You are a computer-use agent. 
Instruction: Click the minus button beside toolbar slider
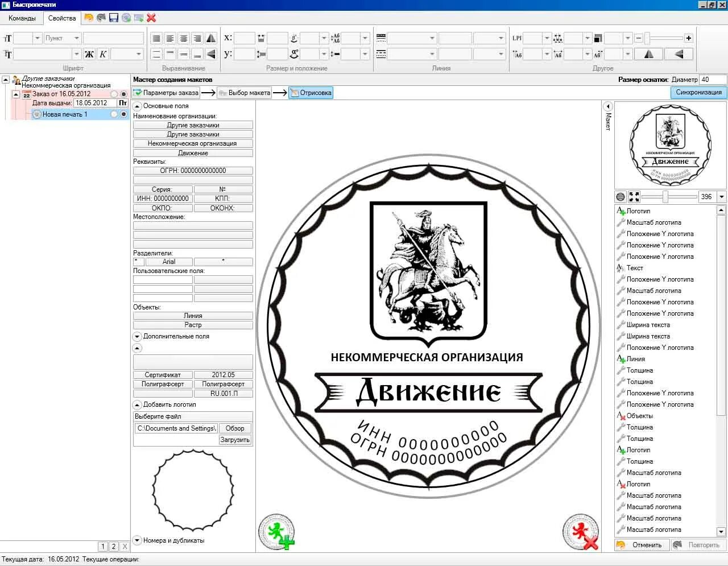(639, 38)
